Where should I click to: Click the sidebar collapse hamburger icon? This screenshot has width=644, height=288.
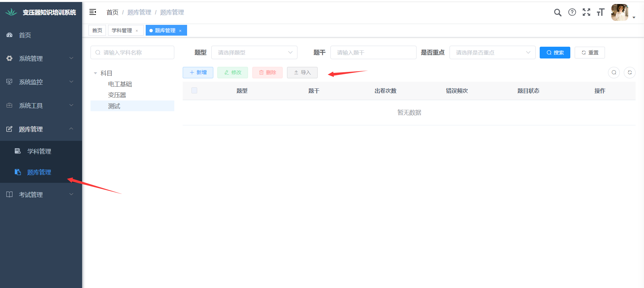[x=93, y=12]
